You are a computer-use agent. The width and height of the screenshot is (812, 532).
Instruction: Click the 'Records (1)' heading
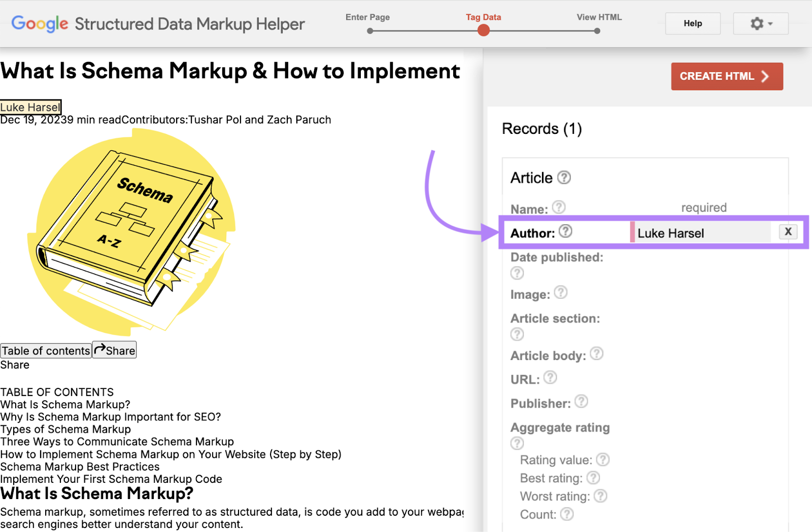542,129
